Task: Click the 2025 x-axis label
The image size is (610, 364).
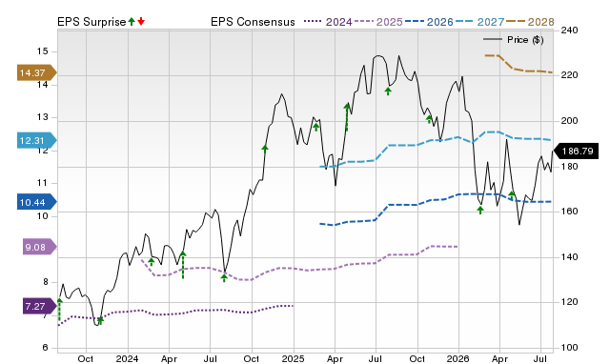Action: 293,358
